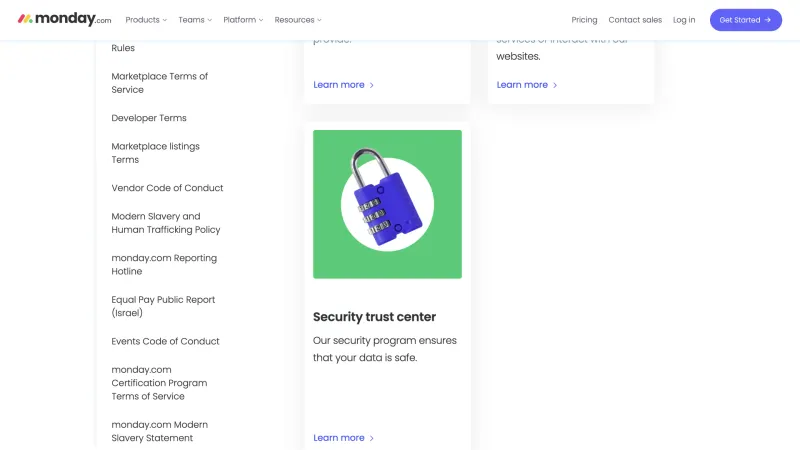Open Marketplace listings Terms
Screen dimensions: 800x450
pos(156,153)
